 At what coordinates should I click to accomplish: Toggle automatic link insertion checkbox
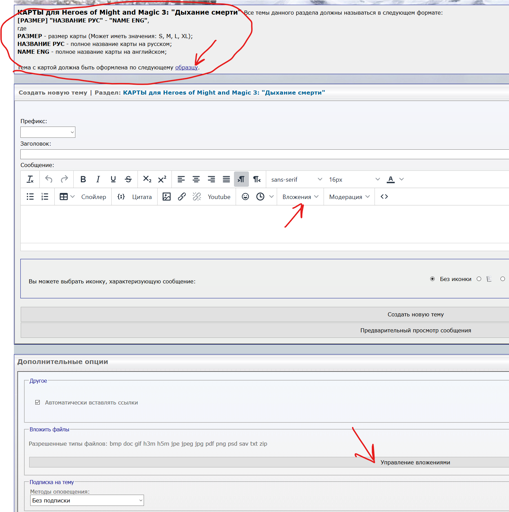tap(38, 402)
